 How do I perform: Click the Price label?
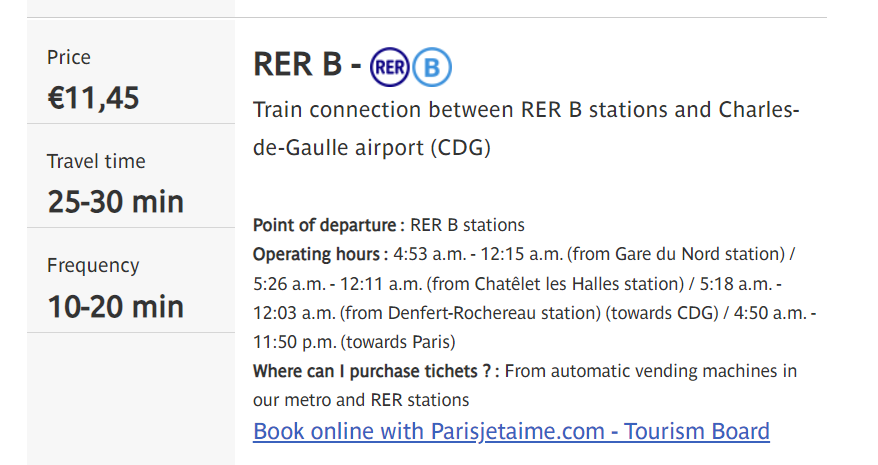69,57
